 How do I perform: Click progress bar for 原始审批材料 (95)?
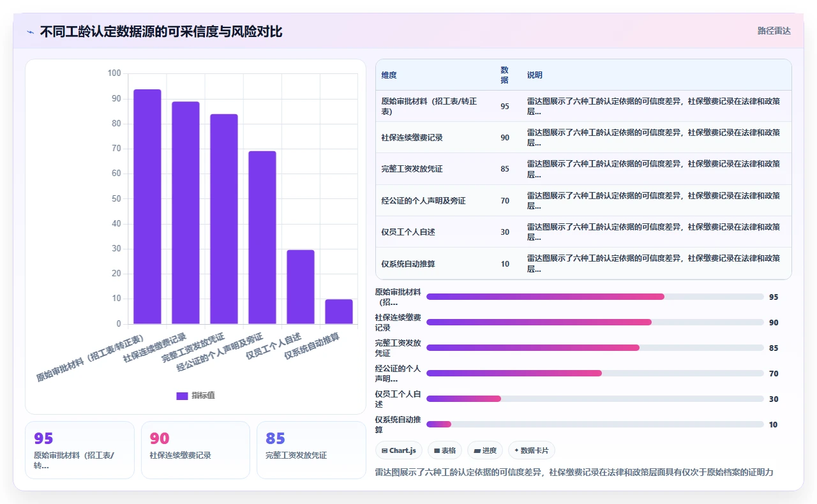(595, 297)
